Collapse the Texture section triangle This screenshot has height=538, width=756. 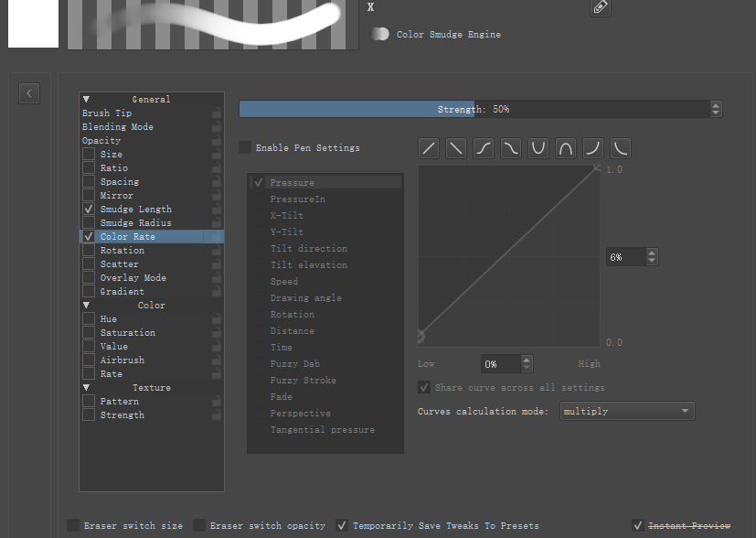87,388
